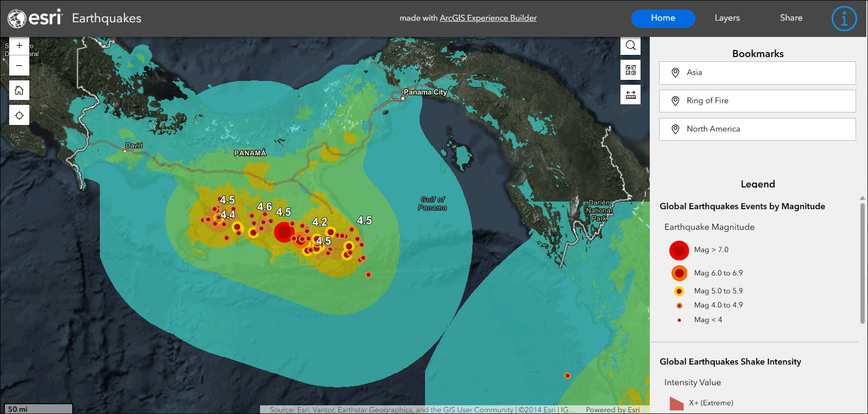Click the X+ (Extreme) intensity swatch
The image size is (868, 414).
point(676,403)
